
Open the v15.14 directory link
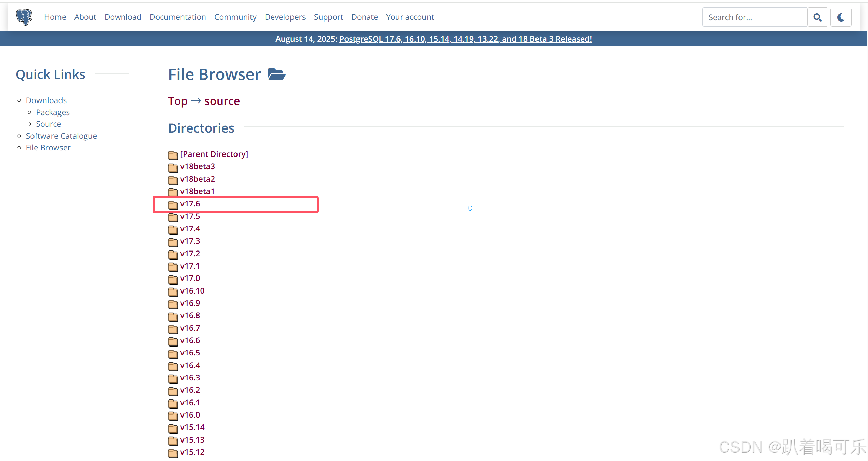[x=192, y=427]
